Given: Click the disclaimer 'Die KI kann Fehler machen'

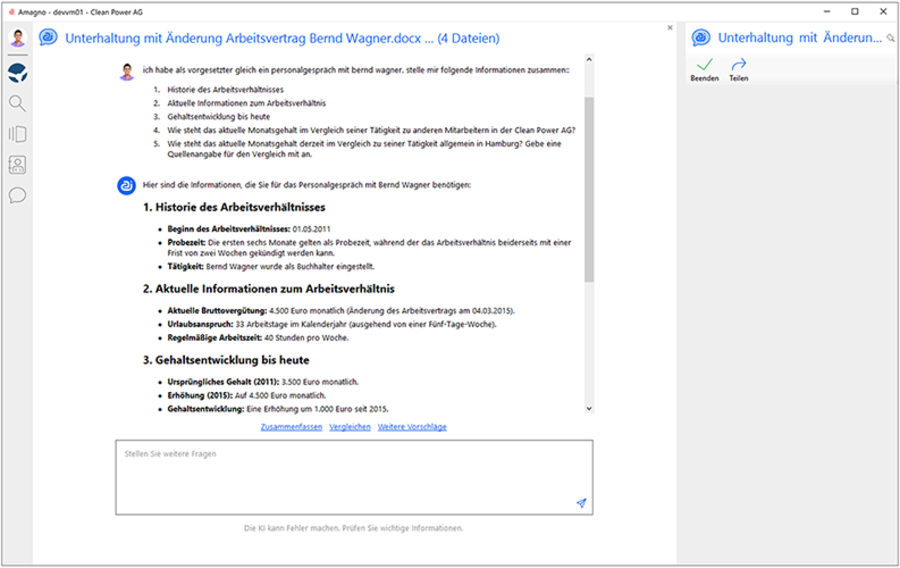Looking at the screenshot, I should (x=354, y=528).
